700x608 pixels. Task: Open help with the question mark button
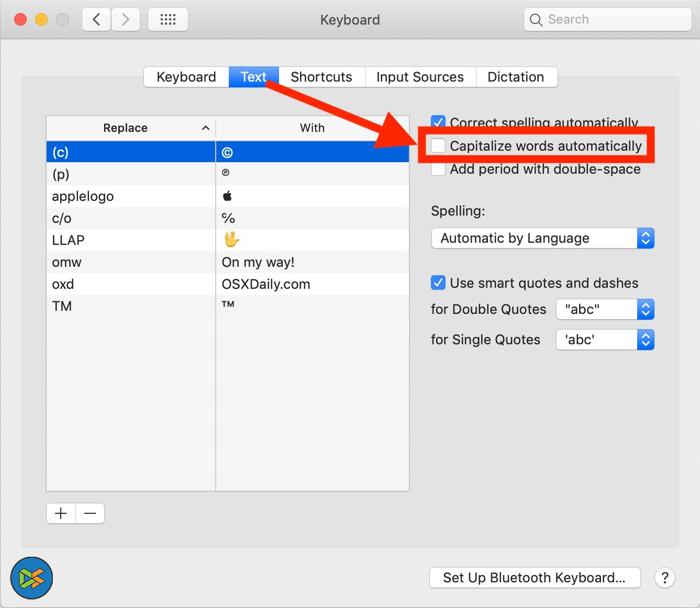click(x=665, y=578)
